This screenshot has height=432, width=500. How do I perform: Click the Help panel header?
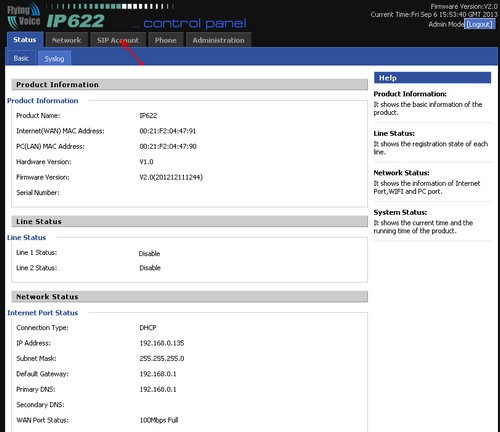coord(432,78)
